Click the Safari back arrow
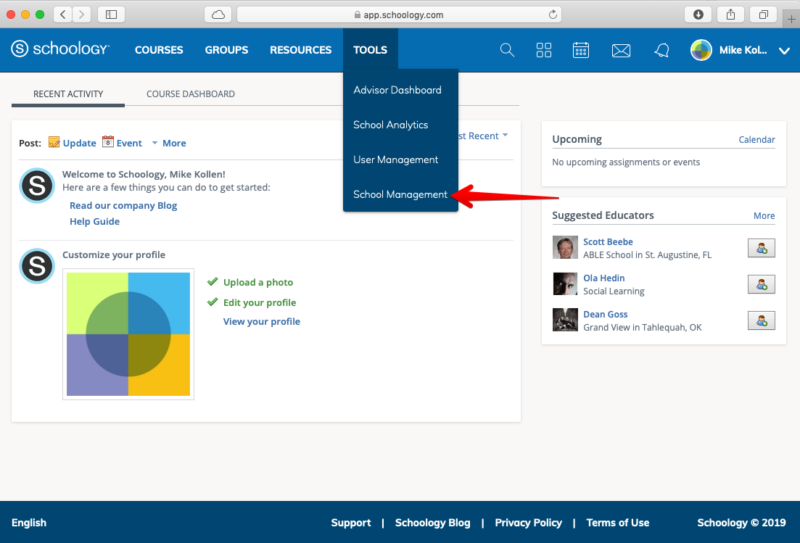The image size is (800, 543). coord(63,14)
